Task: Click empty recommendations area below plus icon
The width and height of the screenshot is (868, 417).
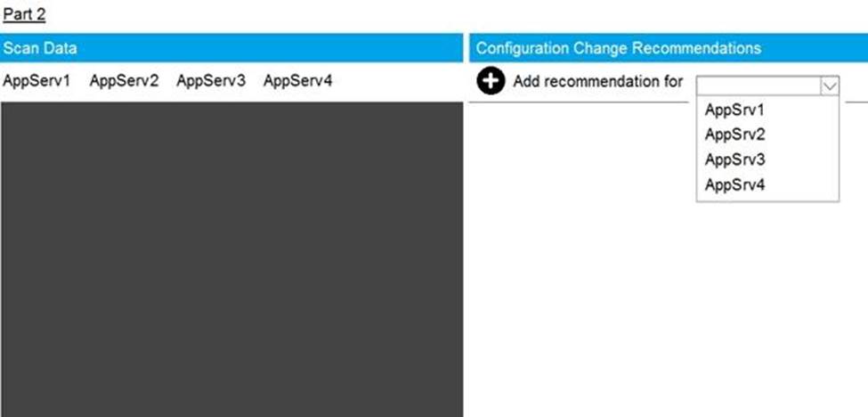Action: 579,267
